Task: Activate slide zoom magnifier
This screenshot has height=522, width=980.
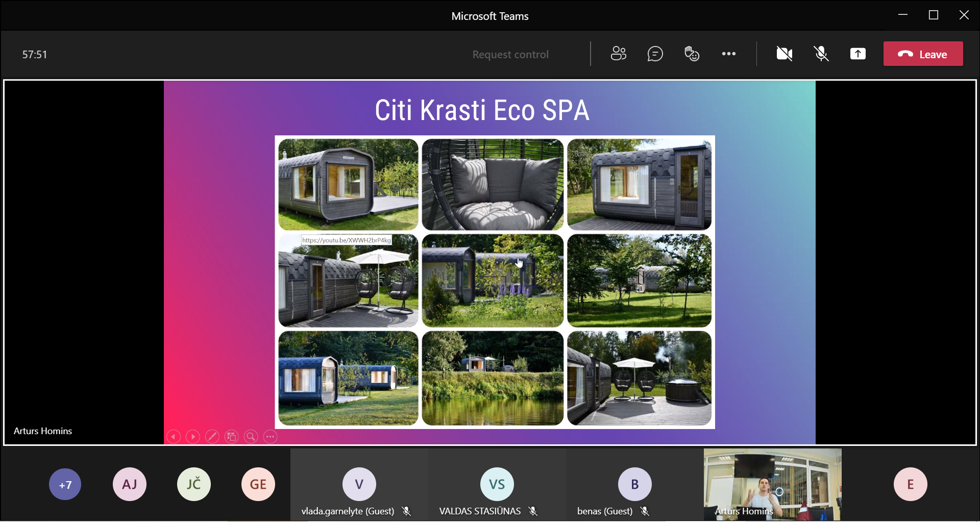Action: [251, 437]
